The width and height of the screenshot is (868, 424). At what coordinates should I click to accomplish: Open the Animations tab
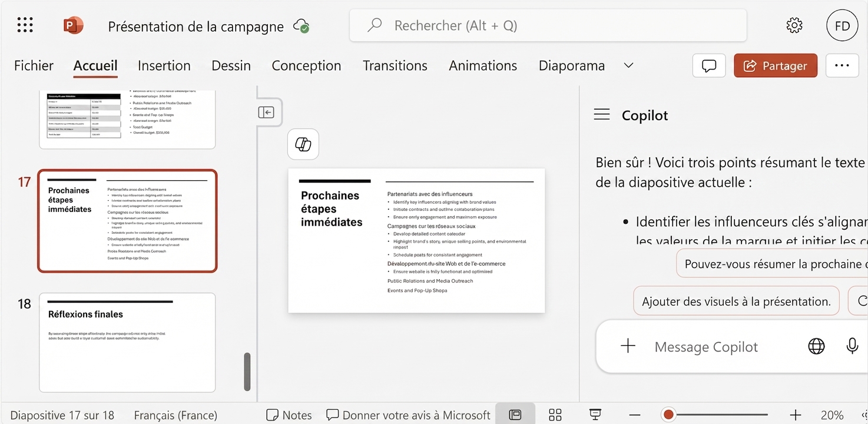pos(483,65)
